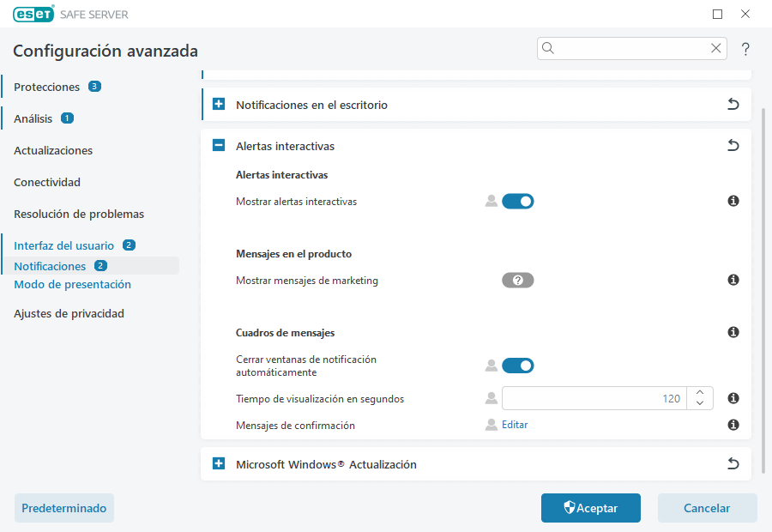Click the info icon next to Mostrar alertas interactivas
Viewport: 772px width, 532px height.
[x=733, y=201]
